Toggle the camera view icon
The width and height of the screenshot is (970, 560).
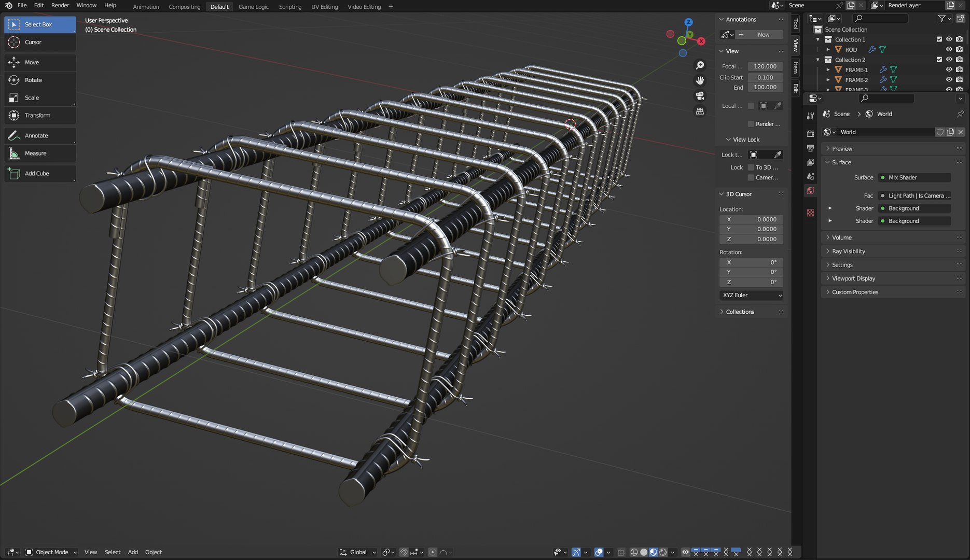tap(700, 96)
